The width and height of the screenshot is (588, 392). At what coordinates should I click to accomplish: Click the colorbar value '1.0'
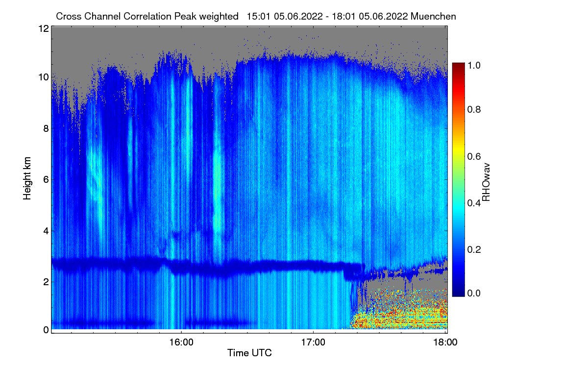tap(474, 65)
